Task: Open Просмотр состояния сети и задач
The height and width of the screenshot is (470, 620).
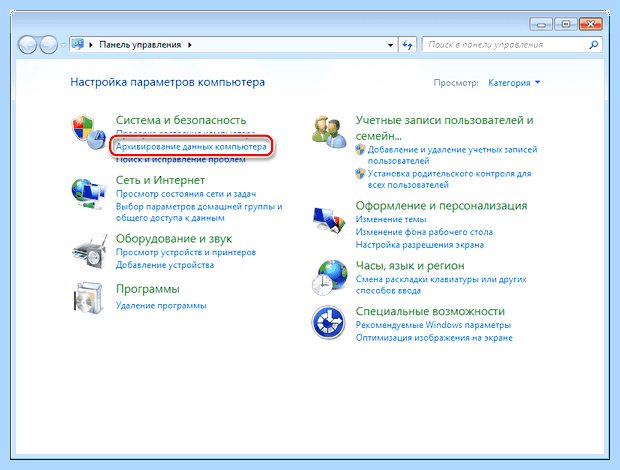Action: [x=186, y=194]
